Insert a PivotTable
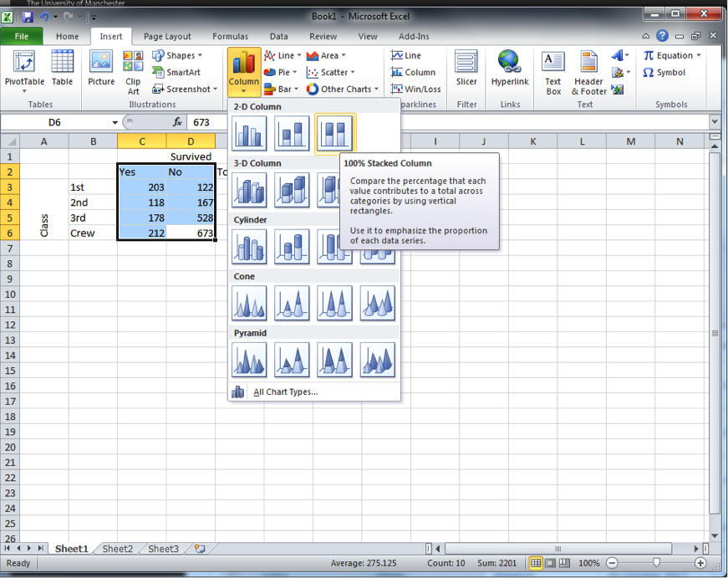 point(24,69)
